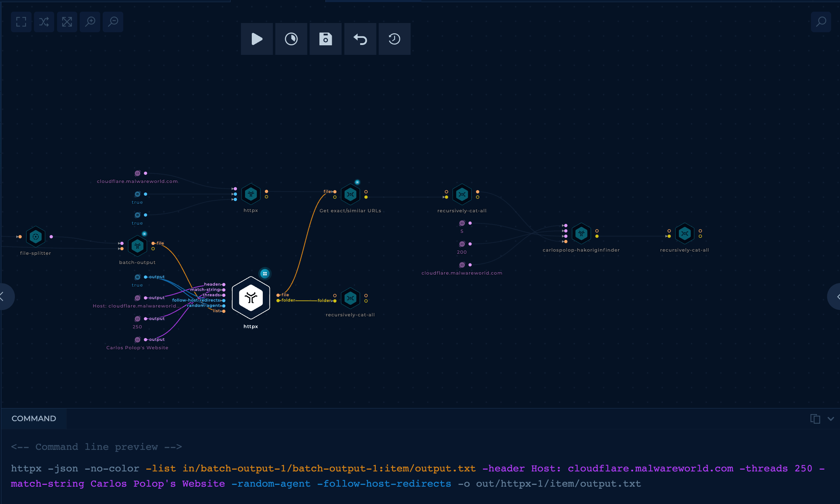
Task: Click badge above Get exact/similar URLs node
Action: coord(357,182)
